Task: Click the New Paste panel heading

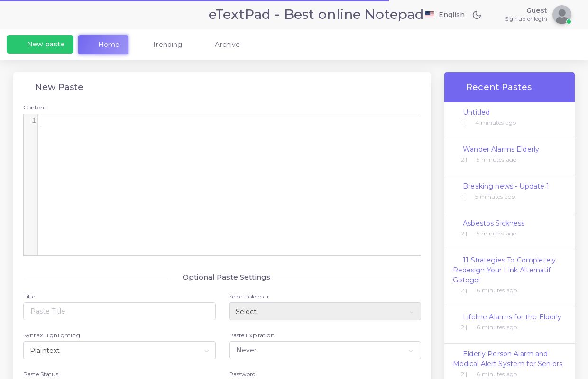Action: [59, 87]
